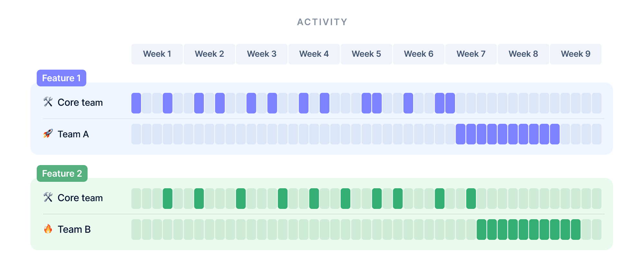Open the Week 9 column header
This screenshot has width=644, height=274.
click(576, 54)
